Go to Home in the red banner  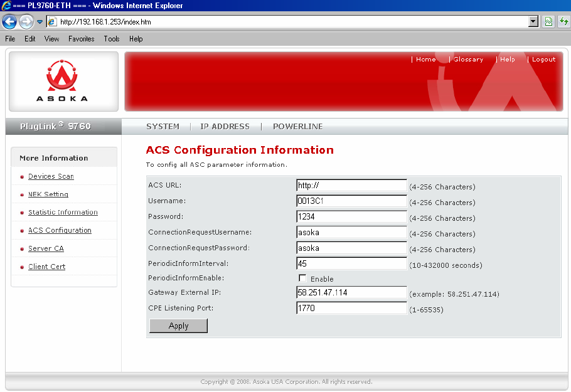click(x=425, y=60)
